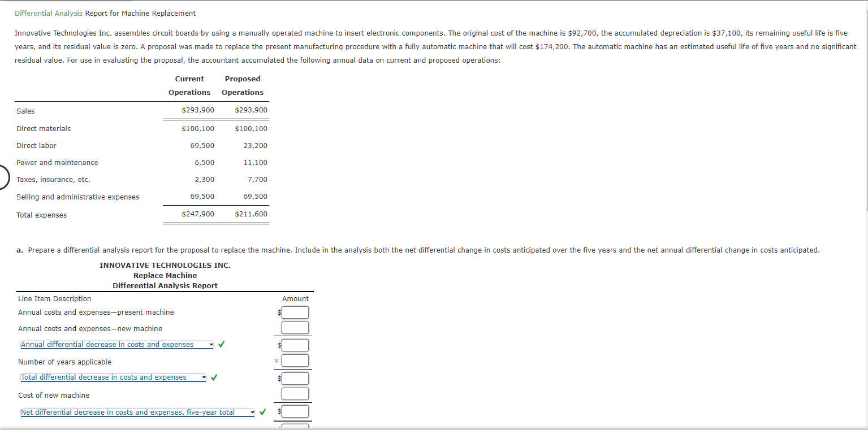Screen dimensions: 868x430
Task: Click the green checkmark beside net differential dropdown
Action: [262, 412]
